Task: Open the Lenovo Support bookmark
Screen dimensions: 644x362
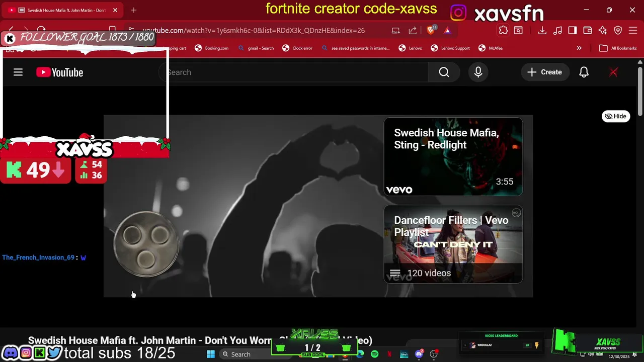Action: (450, 48)
